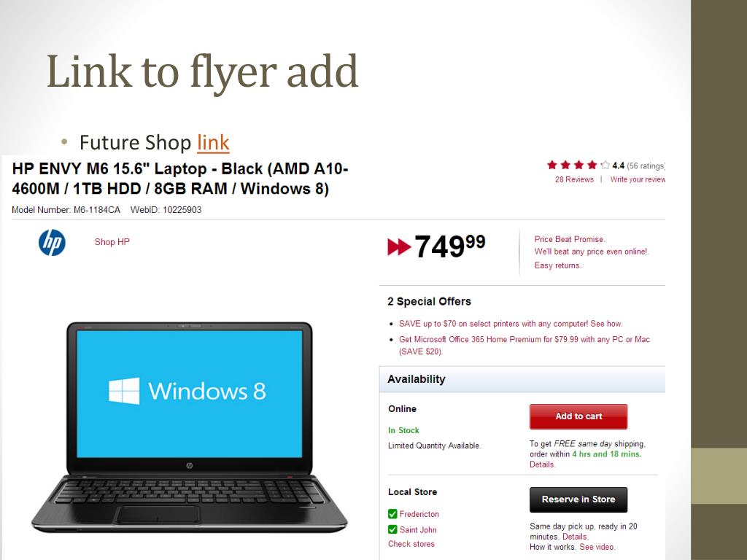Open the Shop HP link
The width and height of the screenshot is (747, 560).
tap(112, 242)
